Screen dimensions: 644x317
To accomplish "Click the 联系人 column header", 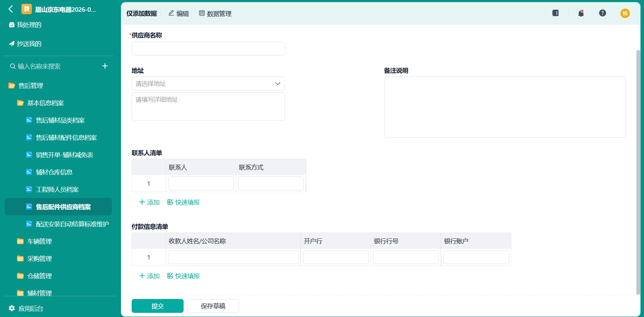I will 201,167.
